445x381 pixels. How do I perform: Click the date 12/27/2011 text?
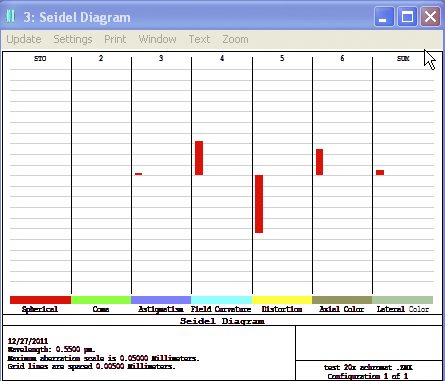click(28, 341)
